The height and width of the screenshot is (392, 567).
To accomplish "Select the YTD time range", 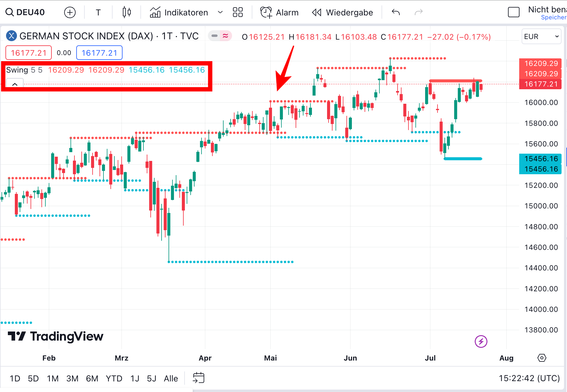I will (114, 378).
